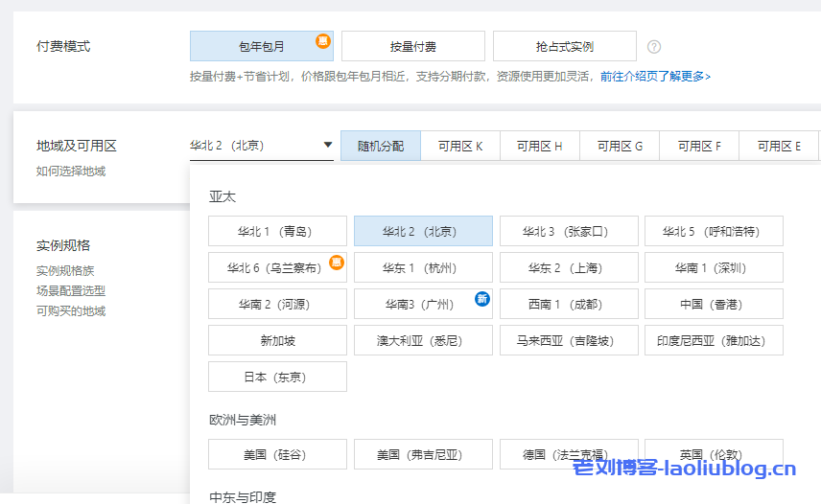The height and width of the screenshot is (504, 821).
Task: Select 抢占式实例 payment mode
Action: (x=564, y=46)
